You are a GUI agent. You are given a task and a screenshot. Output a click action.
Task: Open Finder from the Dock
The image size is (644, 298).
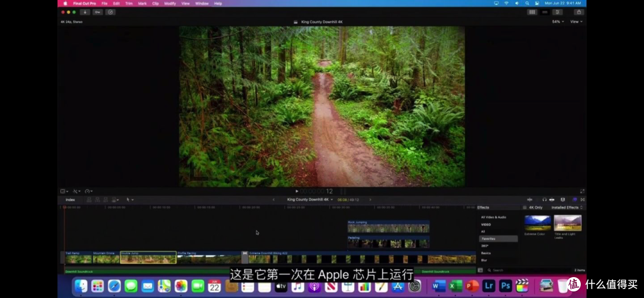(x=81, y=285)
